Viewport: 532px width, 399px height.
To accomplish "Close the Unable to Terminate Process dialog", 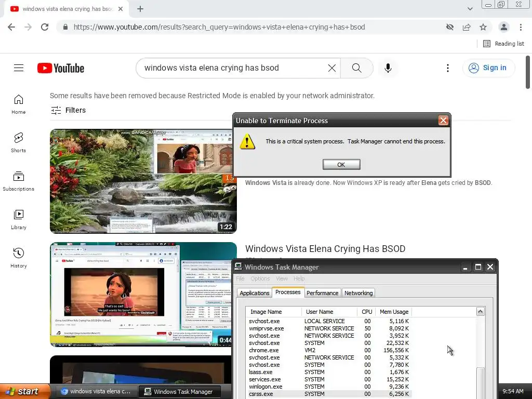I will click(x=443, y=121).
